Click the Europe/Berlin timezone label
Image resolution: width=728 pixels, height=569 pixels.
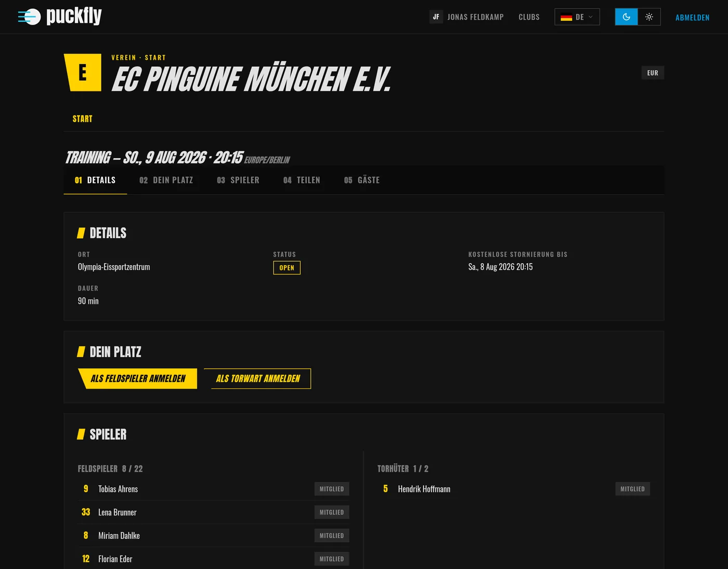click(x=267, y=160)
